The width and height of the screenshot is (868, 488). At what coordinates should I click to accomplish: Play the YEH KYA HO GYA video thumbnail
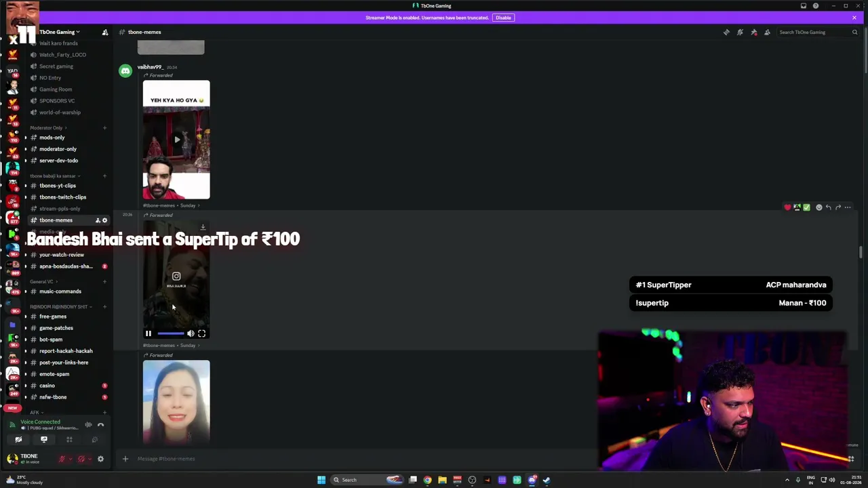[176, 140]
